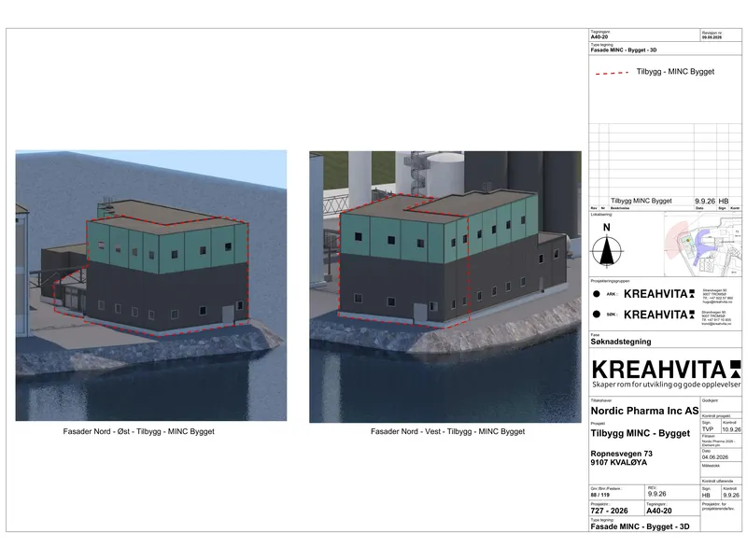
Task: Select the address line 'Ropnesvegen 73'
Action: (x=621, y=454)
